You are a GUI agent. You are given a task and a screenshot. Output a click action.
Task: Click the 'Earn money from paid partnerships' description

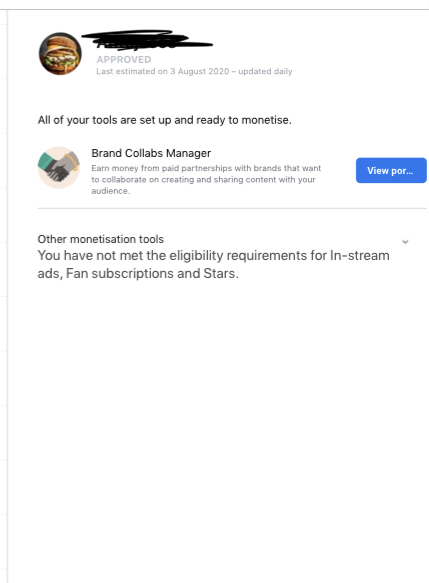pyautogui.click(x=206, y=179)
